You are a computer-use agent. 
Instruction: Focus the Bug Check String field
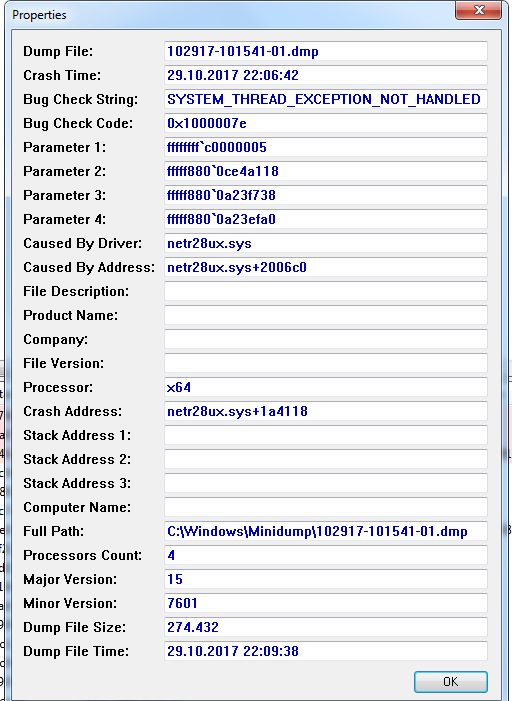coord(326,99)
